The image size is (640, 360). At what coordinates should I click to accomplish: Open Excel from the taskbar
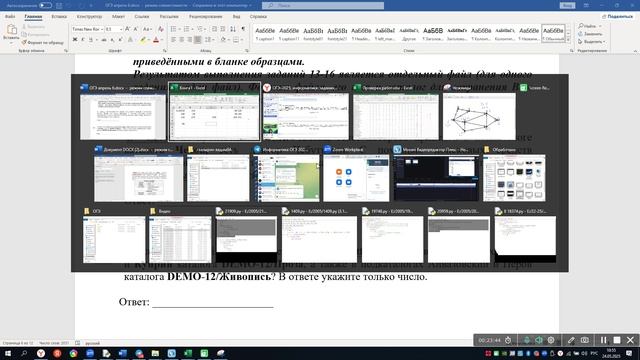click(188, 353)
